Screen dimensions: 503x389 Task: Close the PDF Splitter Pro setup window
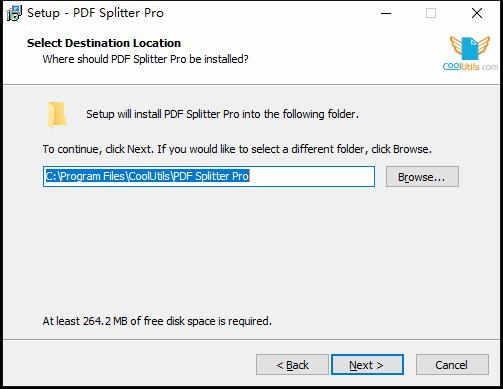click(x=477, y=13)
